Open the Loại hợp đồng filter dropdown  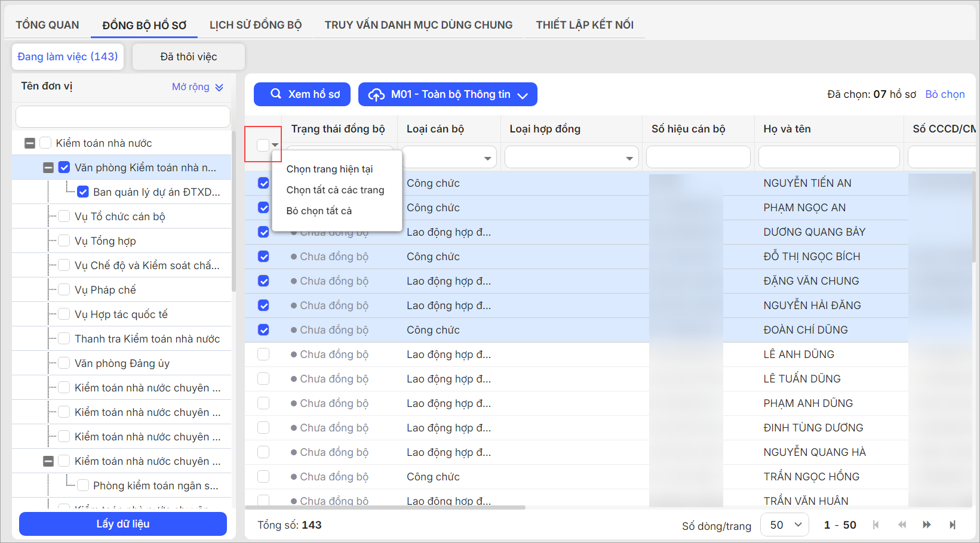pyautogui.click(x=629, y=158)
